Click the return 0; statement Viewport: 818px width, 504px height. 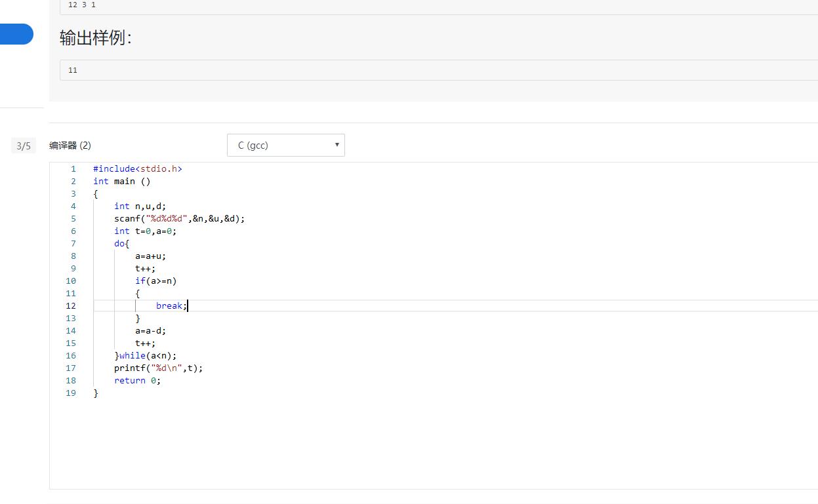tap(137, 381)
